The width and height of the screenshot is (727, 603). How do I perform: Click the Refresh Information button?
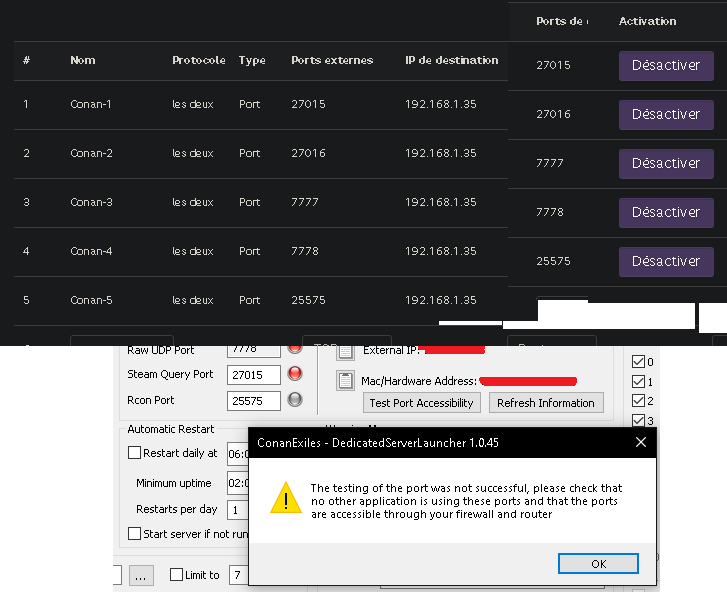click(x=546, y=403)
